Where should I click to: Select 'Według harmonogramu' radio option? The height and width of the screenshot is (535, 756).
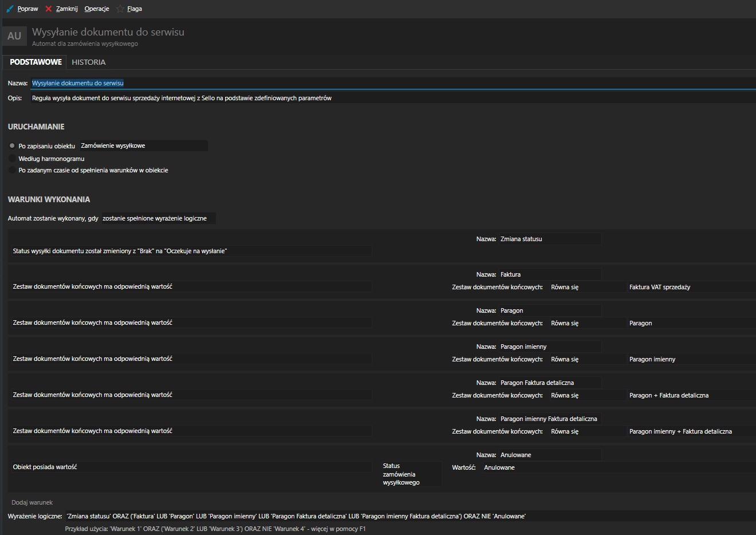pos(12,159)
